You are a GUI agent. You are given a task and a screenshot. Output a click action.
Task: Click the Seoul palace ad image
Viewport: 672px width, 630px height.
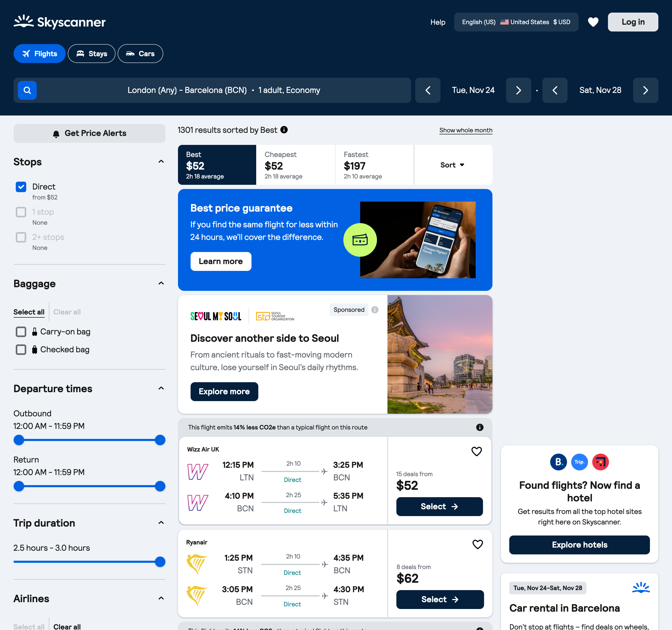[439, 354]
